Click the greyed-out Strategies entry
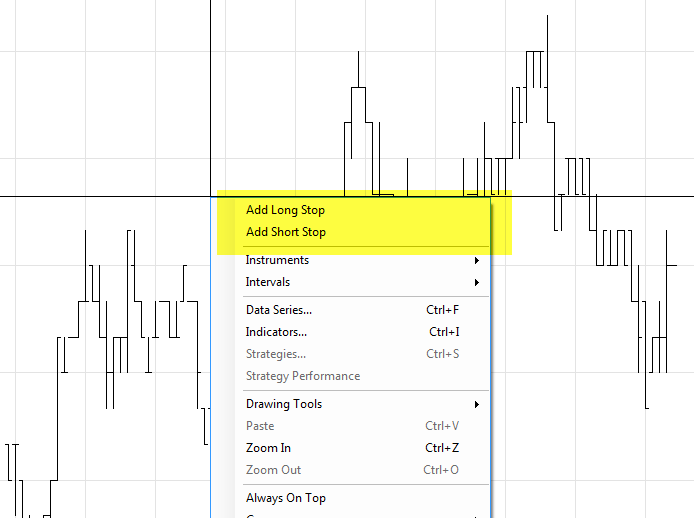The height and width of the screenshot is (518, 694). [x=276, y=354]
